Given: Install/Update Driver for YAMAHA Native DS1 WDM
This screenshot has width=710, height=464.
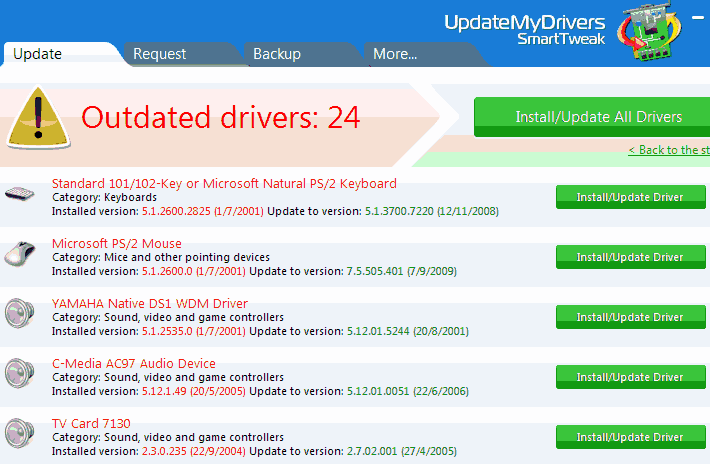Looking at the screenshot, I should 630,317.
